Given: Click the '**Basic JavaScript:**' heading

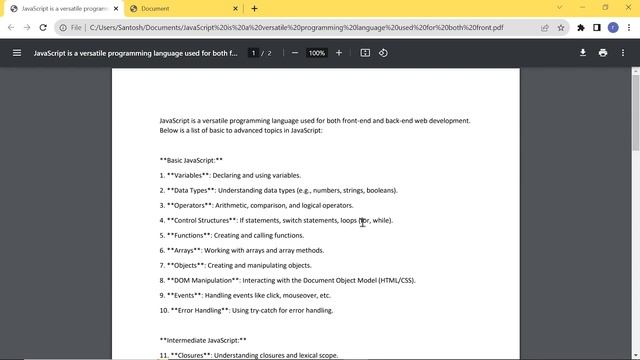Looking at the screenshot, I should (191, 160).
